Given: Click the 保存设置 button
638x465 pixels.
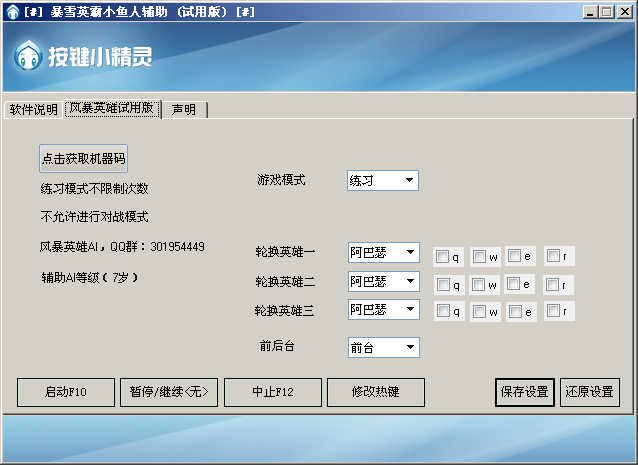Looking at the screenshot, I should click(x=524, y=392).
